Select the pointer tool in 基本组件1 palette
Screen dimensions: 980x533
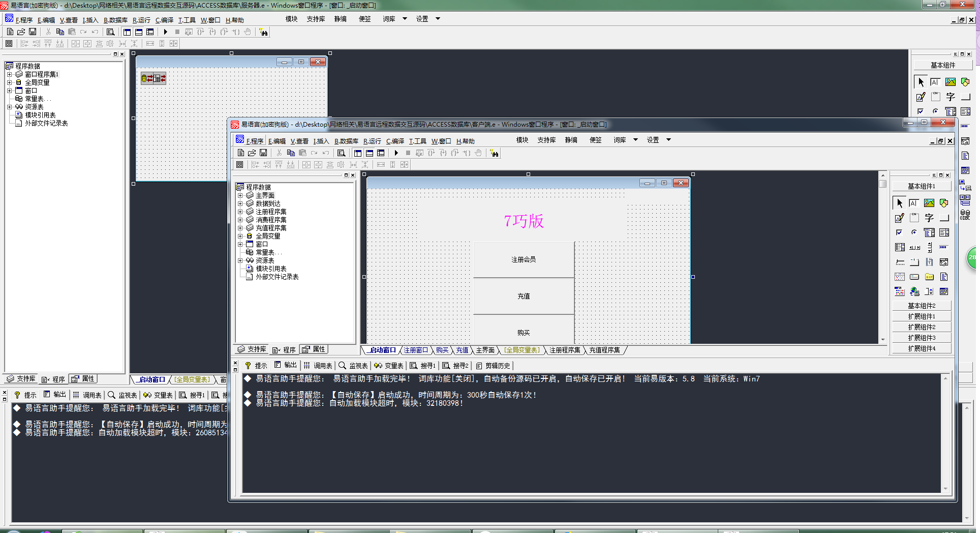(x=900, y=203)
